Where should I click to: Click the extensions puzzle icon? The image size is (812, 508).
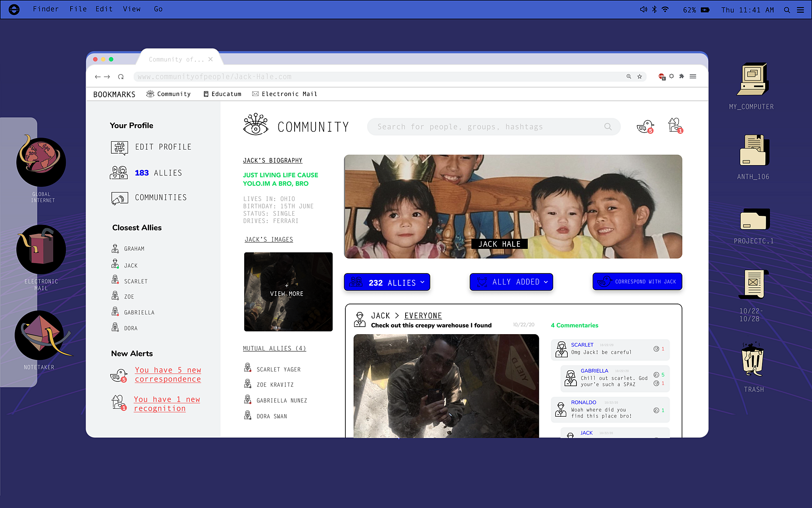pyautogui.click(x=682, y=76)
